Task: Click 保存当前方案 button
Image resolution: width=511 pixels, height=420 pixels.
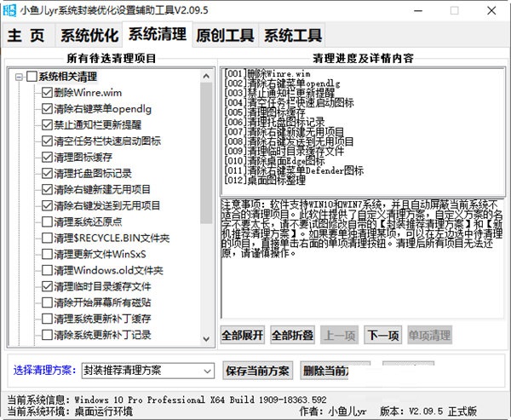Action: pos(257,371)
